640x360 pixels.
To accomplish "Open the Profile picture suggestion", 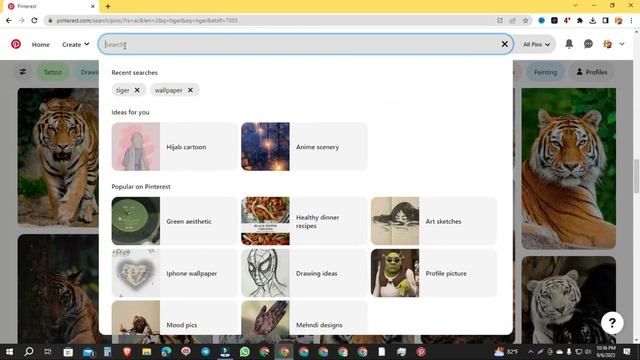I will [434, 273].
